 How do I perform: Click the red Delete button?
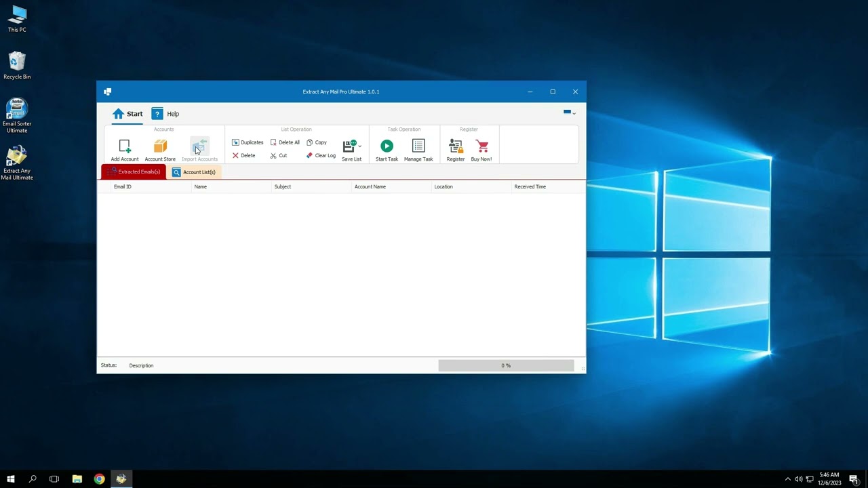[244, 155]
